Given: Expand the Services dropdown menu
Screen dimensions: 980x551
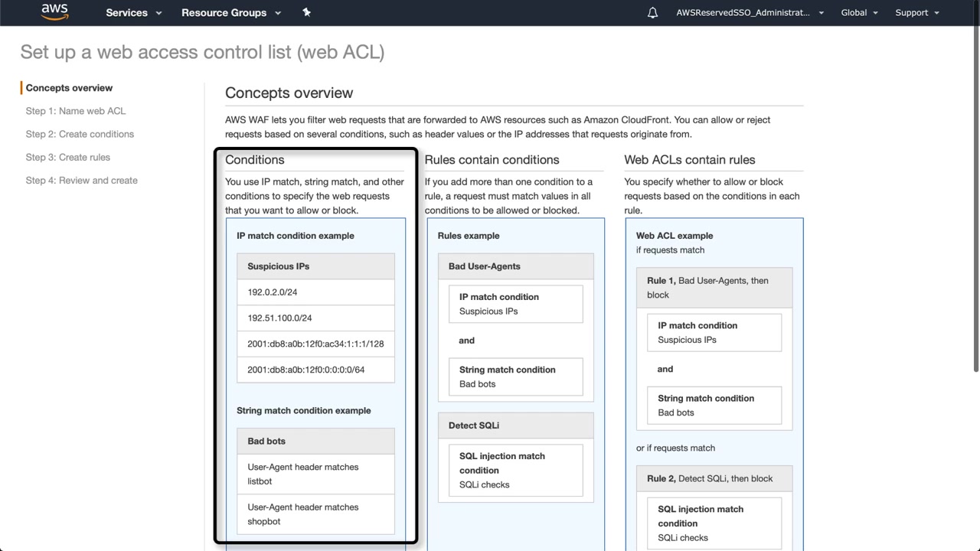Looking at the screenshot, I should tap(134, 13).
